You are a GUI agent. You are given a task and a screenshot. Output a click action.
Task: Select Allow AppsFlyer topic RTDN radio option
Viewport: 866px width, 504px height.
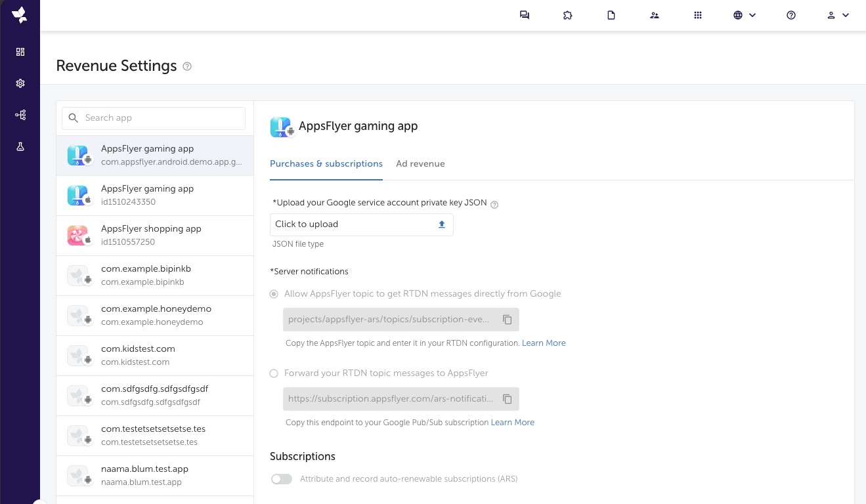pos(274,294)
